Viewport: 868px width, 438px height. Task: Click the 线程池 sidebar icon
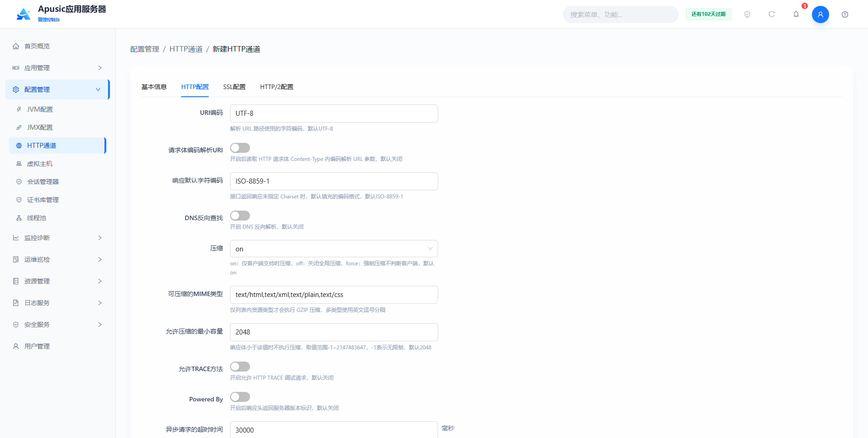[19, 218]
